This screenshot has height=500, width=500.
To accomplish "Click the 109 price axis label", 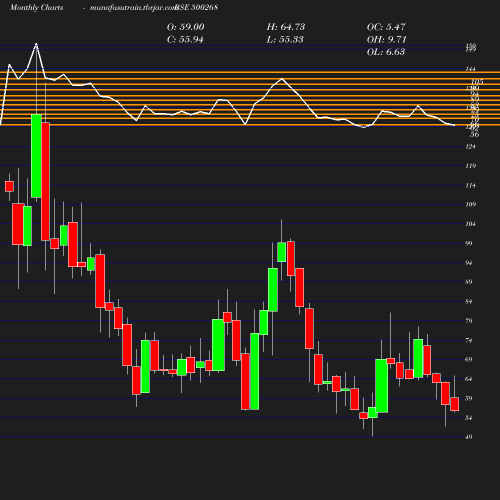I will point(470,205).
